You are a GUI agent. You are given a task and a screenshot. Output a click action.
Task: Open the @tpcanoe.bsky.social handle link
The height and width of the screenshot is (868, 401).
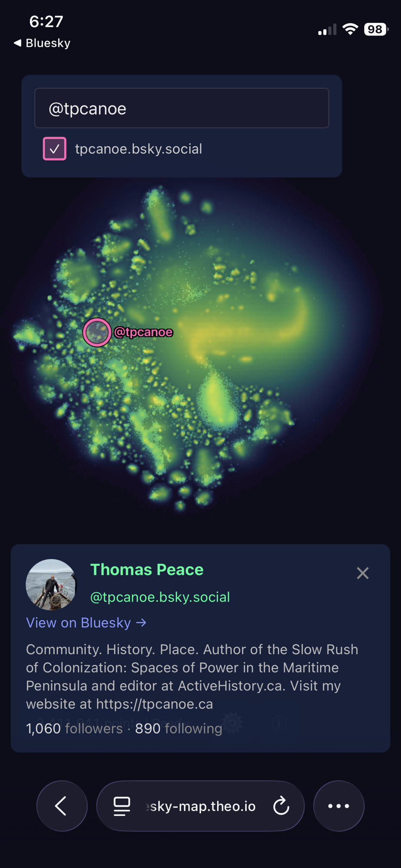160,597
